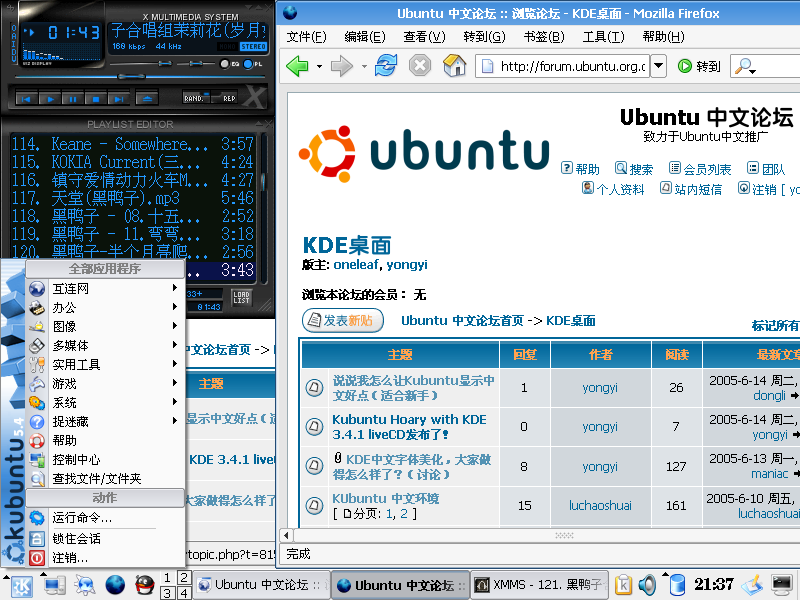Open the 编辑(E) menu in Firefox

click(365, 37)
